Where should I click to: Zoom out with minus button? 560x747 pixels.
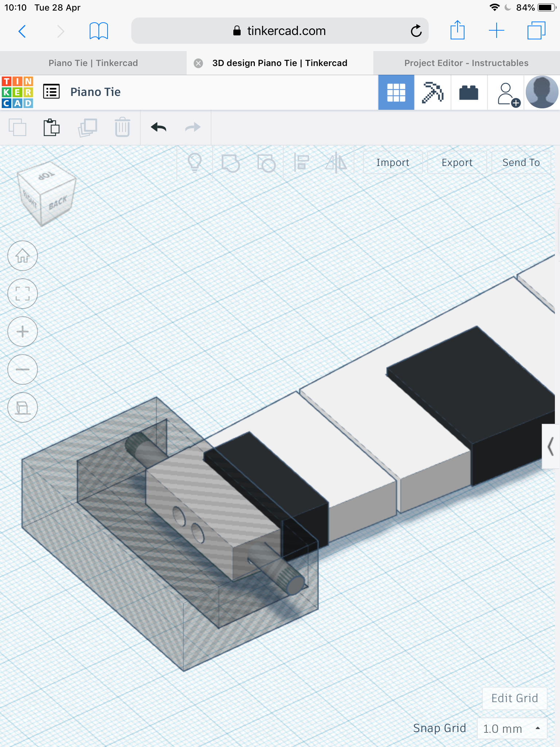point(23,369)
